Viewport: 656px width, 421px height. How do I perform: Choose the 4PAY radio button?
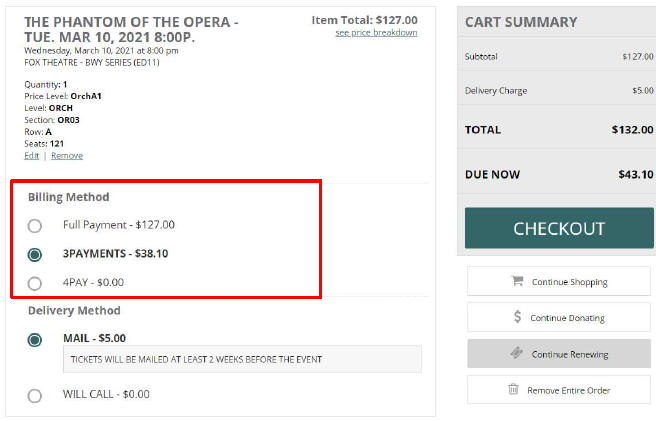point(35,283)
